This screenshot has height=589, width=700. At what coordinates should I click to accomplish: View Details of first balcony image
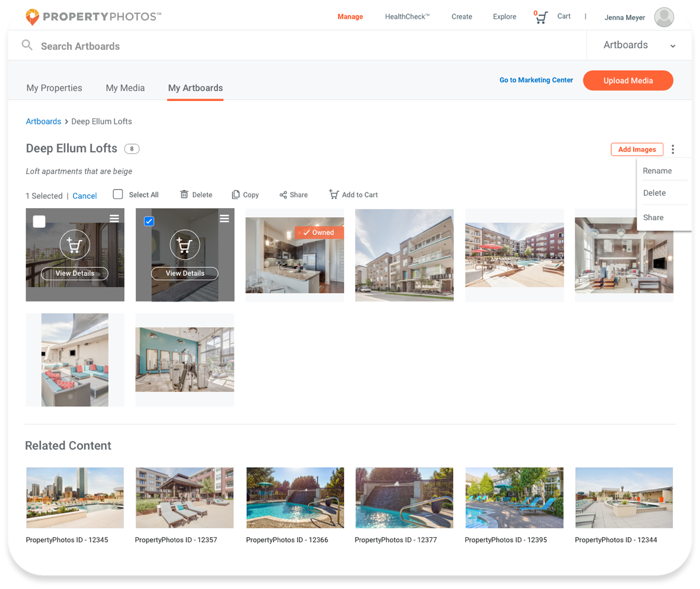pyautogui.click(x=75, y=273)
